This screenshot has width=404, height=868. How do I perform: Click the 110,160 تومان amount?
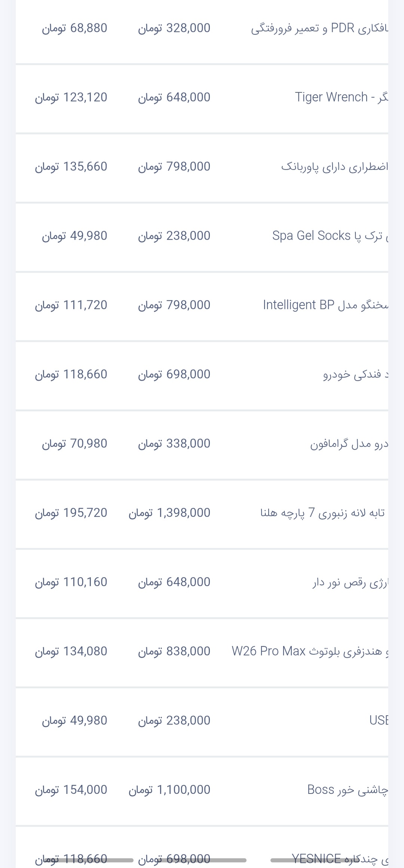(x=71, y=582)
